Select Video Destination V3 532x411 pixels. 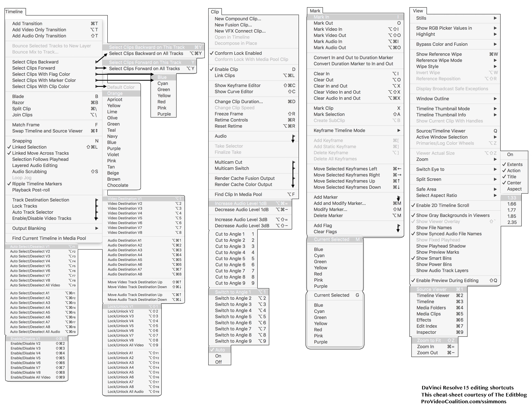click(x=143, y=208)
